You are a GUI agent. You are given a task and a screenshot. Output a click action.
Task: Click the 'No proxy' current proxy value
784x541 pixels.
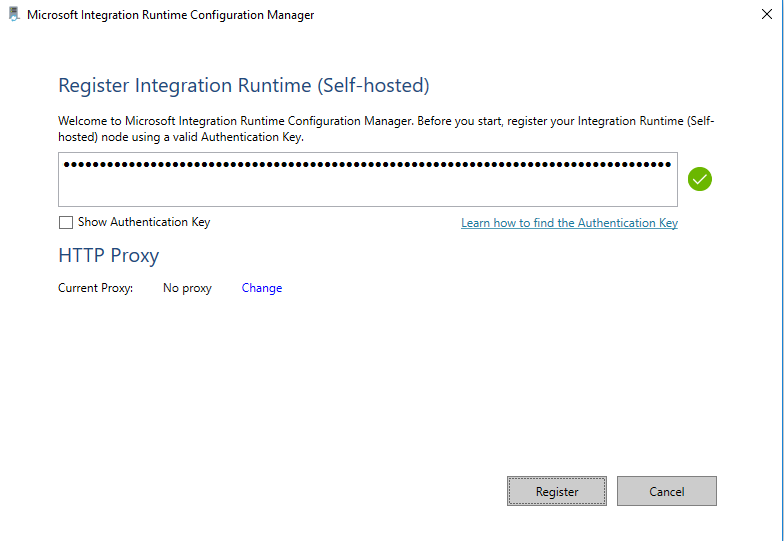[x=187, y=288]
